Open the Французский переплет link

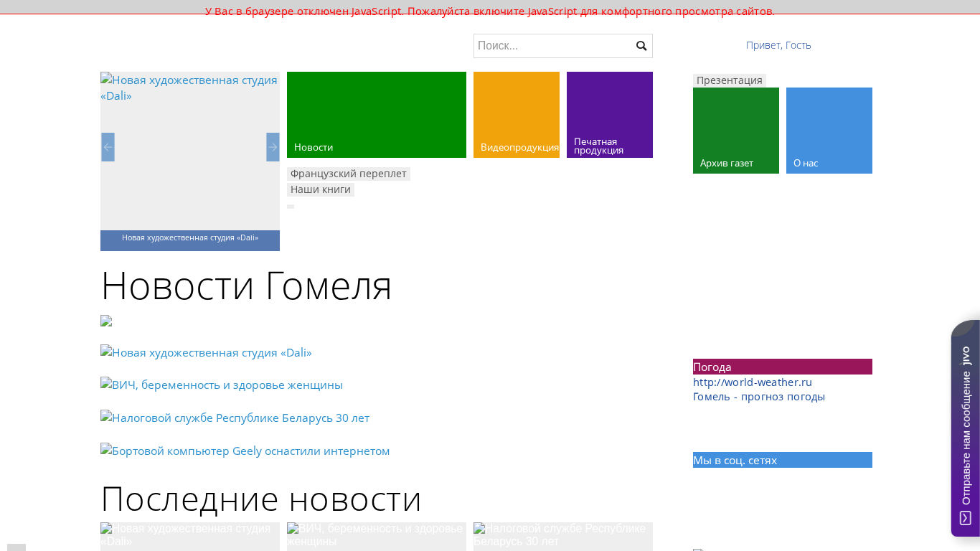348,174
